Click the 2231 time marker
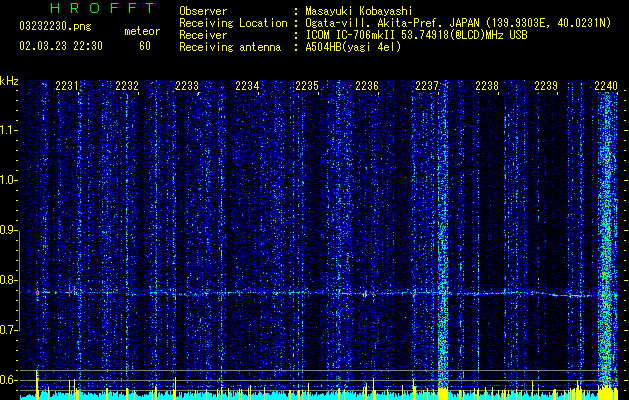This screenshot has height=400, width=629. pos(67,86)
